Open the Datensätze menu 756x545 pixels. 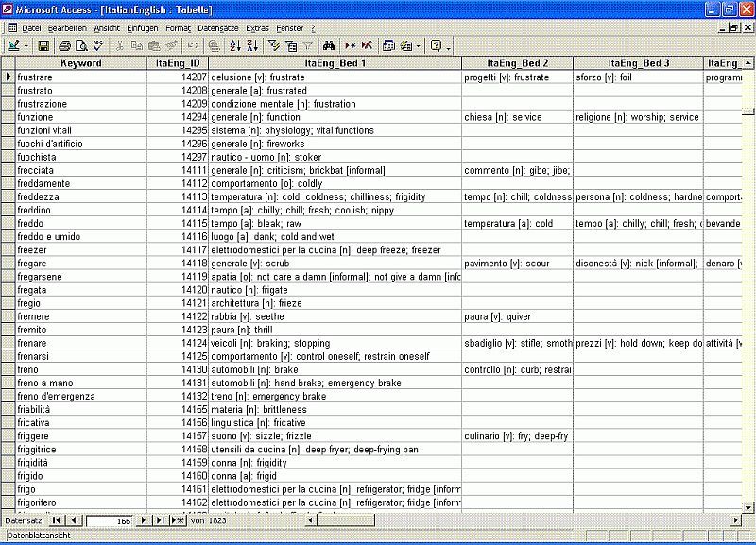pyautogui.click(x=218, y=28)
